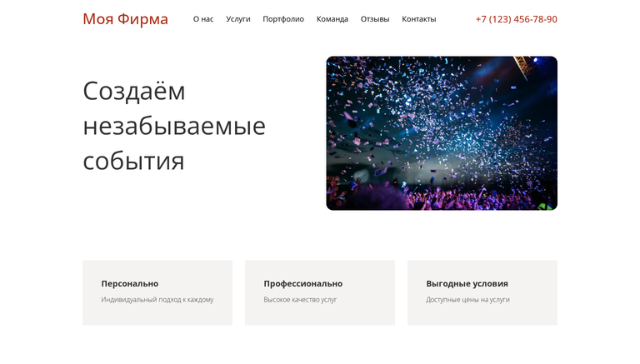Open the Отзывы page link
The image size is (640, 364).
375,19
